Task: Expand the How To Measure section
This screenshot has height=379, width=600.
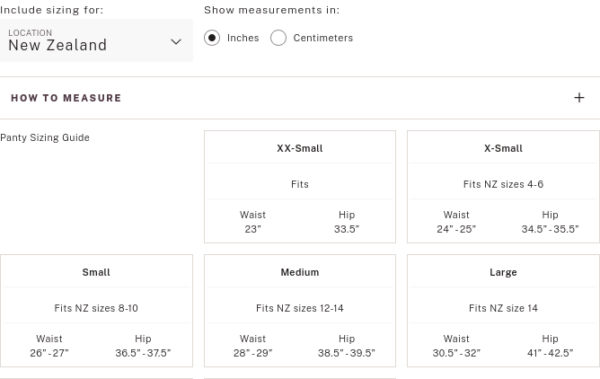Action: 300,98
